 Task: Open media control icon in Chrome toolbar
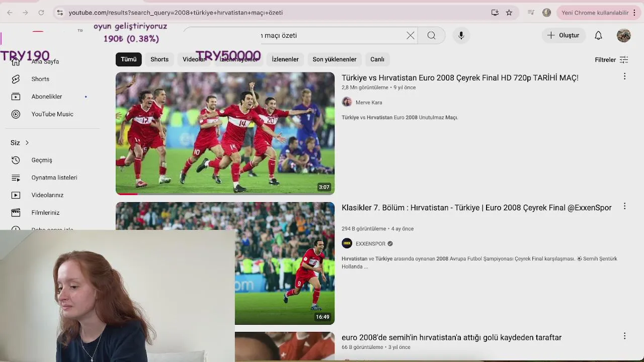tap(531, 13)
